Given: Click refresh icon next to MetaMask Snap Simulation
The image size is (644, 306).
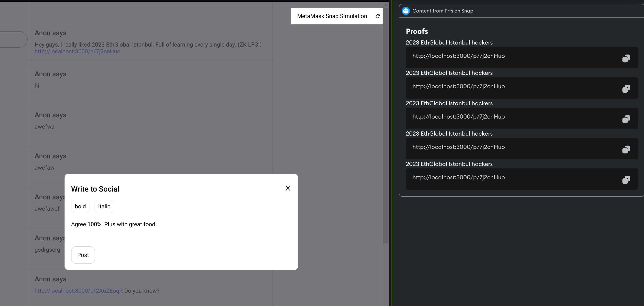Looking at the screenshot, I should point(378,16).
